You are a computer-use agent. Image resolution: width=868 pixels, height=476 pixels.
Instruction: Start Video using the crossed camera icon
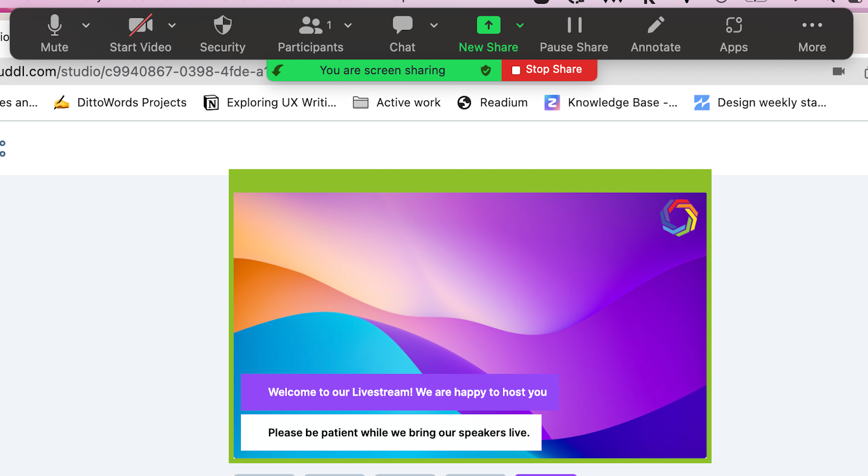click(x=141, y=34)
